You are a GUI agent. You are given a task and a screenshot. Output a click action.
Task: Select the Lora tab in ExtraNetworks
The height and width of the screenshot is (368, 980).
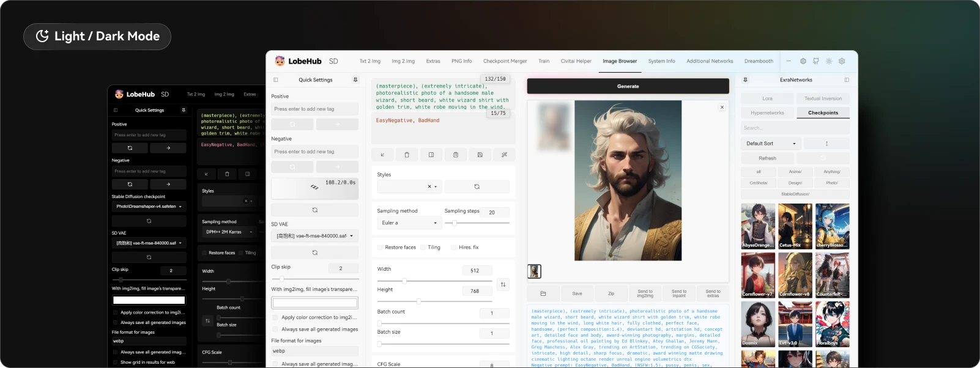coord(767,98)
